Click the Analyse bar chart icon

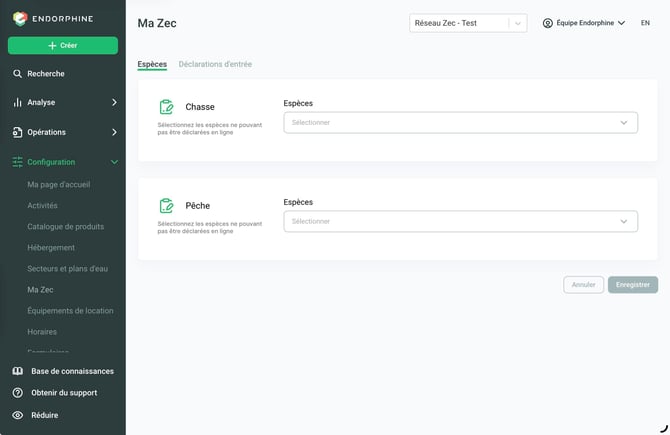point(17,102)
